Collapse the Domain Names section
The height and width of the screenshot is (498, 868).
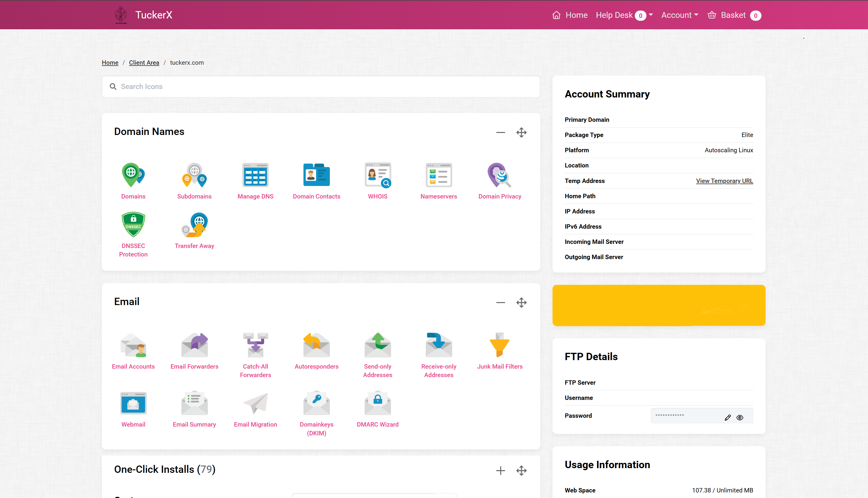click(500, 132)
